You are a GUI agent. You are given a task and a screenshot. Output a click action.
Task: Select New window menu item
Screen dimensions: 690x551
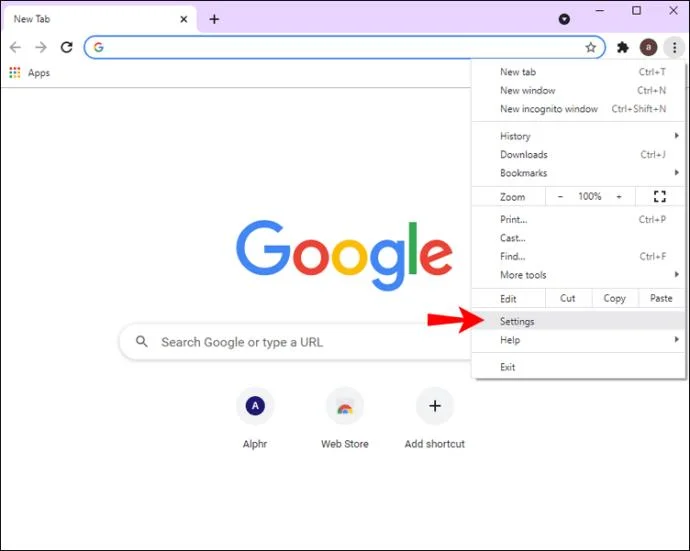point(578,90)
